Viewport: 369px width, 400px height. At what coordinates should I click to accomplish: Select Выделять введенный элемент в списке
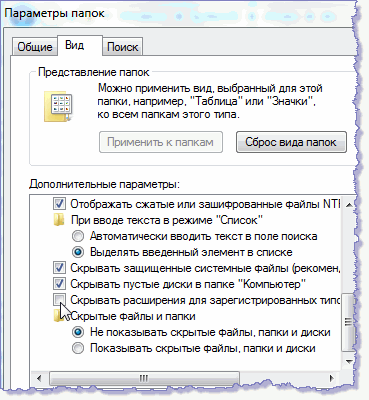78,252
